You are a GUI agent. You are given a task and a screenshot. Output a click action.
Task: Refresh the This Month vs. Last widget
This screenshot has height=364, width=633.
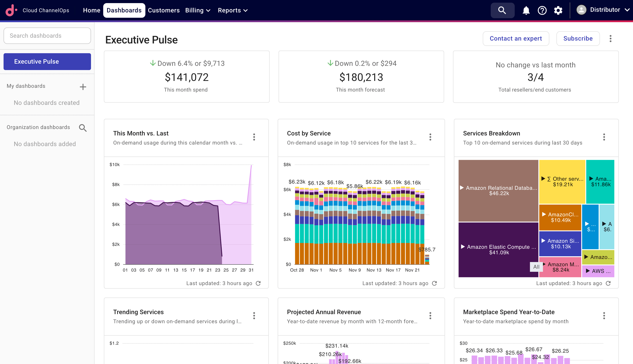[258, 283]
